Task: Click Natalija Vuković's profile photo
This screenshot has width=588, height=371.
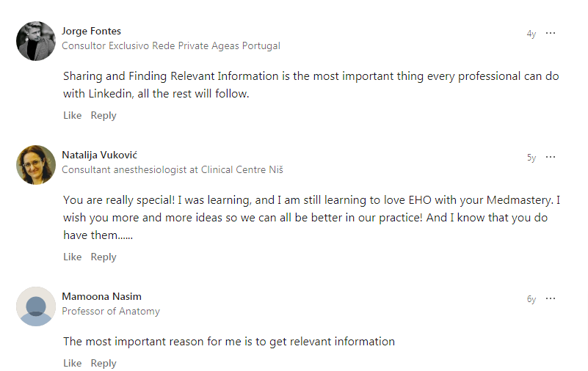Action: pyautogui.click(x=36, y=165)
